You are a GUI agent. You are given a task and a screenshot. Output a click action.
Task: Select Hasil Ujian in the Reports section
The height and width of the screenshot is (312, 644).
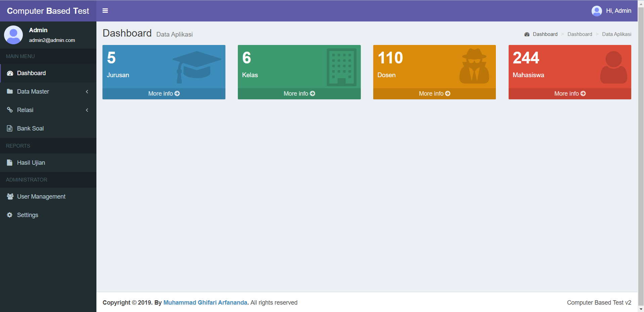[x=31, y=163]
